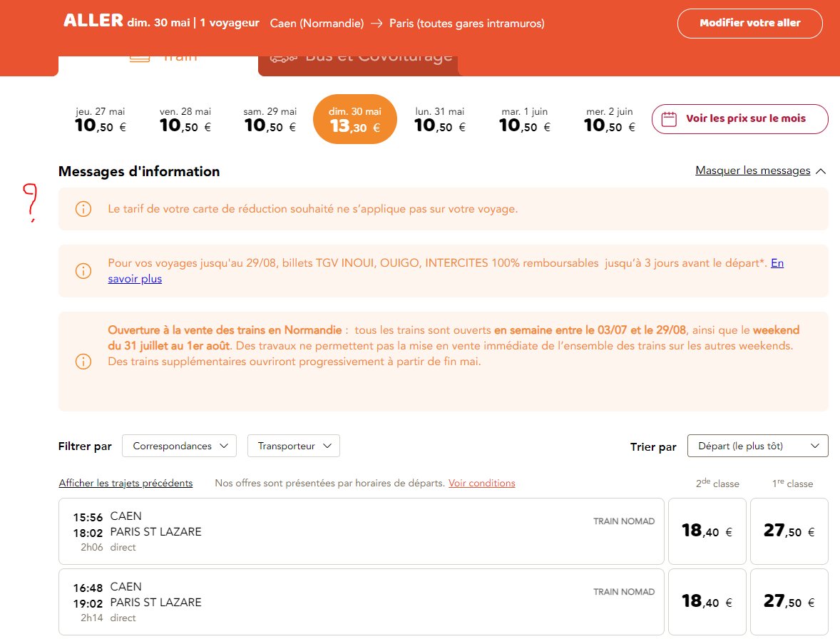The image size is (840, 639).
Task: Open the Transporteur filter dropdown
Action: [294, 446]
